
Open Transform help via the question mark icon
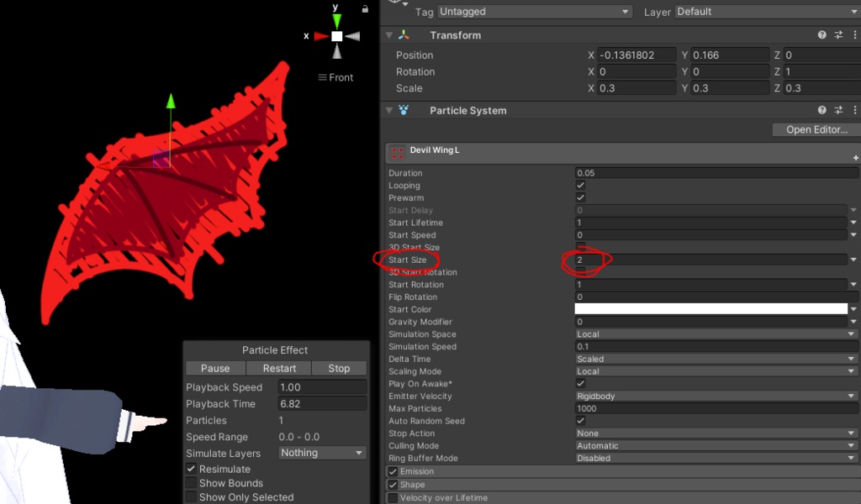pyautogui.click(x=822, y=34)
